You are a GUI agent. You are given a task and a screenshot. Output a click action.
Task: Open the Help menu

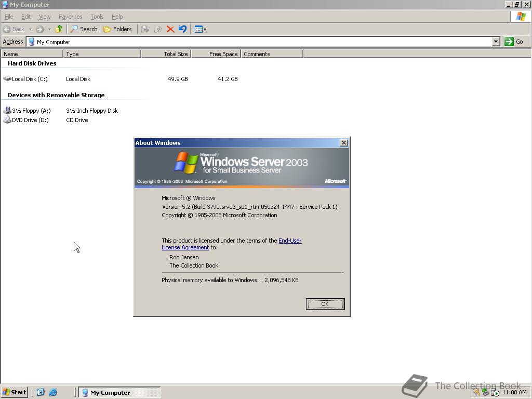(117, 17)
